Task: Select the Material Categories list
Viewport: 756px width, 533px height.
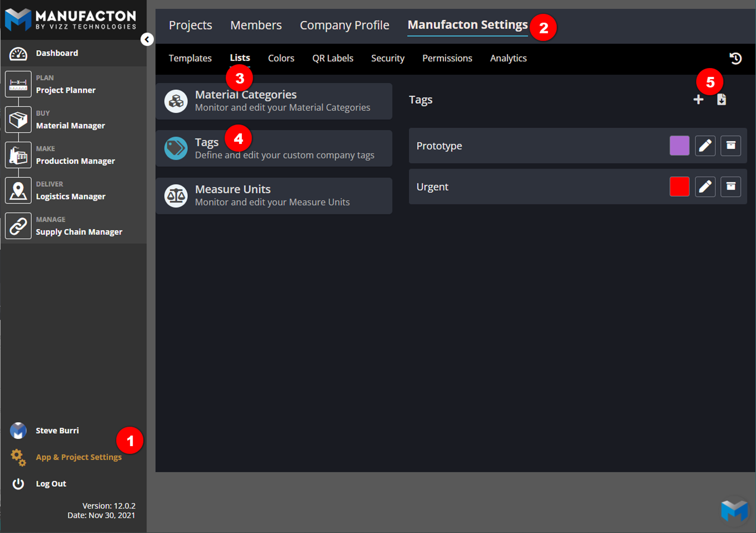Action: [274, 101]
